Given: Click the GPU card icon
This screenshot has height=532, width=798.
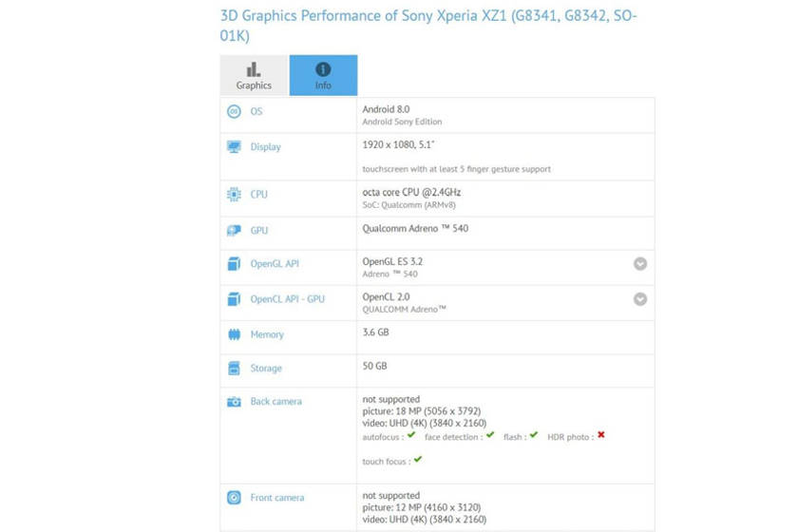Looking at the screenshot, I should [x=234, y=231].
